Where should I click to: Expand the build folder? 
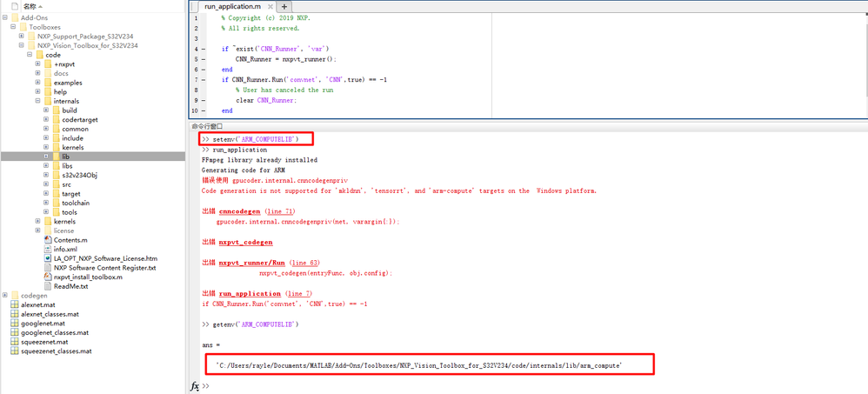pyautogui.click(x=46, y=110)
